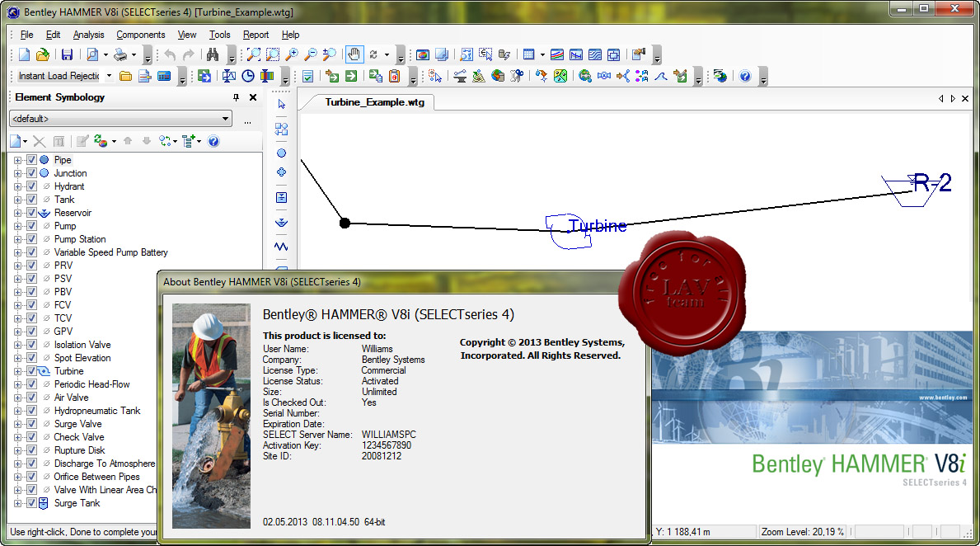
Task: Click the expand-all tree button in symbology toolbar
Action: click(x=188, y=141)
